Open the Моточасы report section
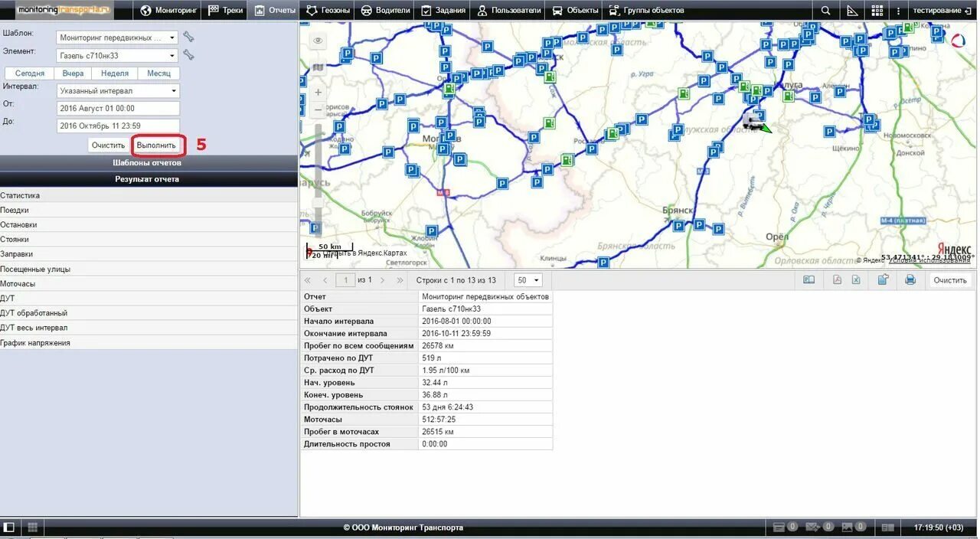 click(x=149, y=283)
